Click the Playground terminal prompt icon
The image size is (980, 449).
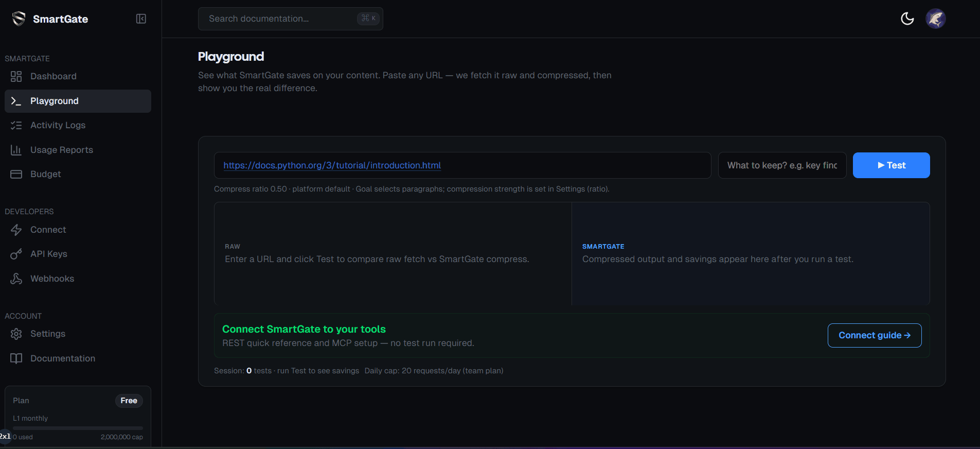coord(16,101)
